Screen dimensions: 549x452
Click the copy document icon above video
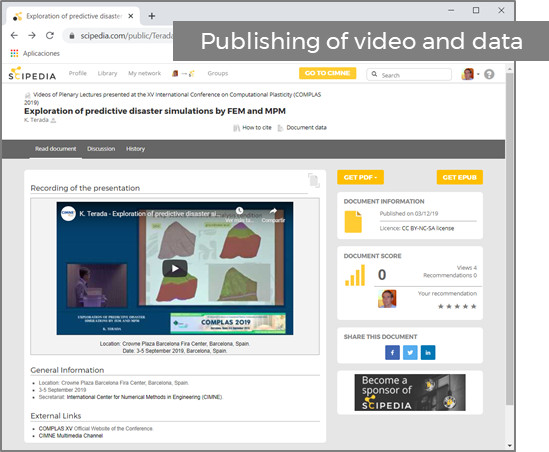coord(313,180)
